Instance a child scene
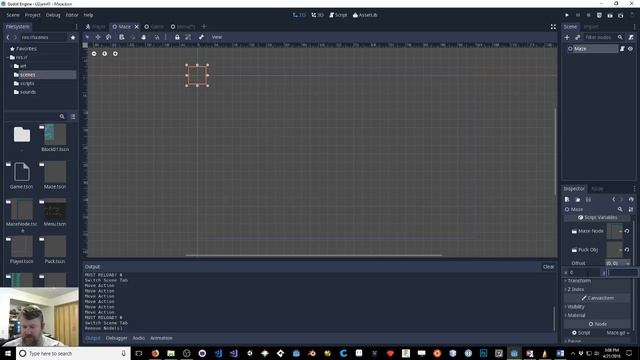 click(578, 37)
